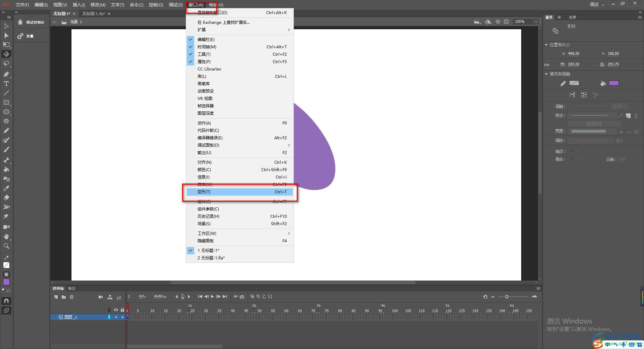Switch to the 库 panel tab

[x=559, y=17]
